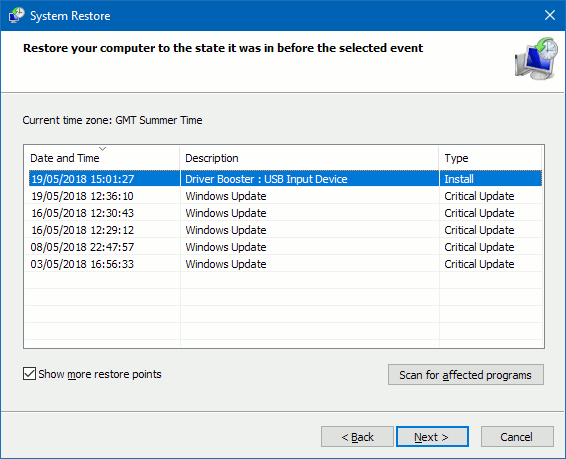Close the System Restore window
This screenshot has height=459, width=566.
click(550, 16)
